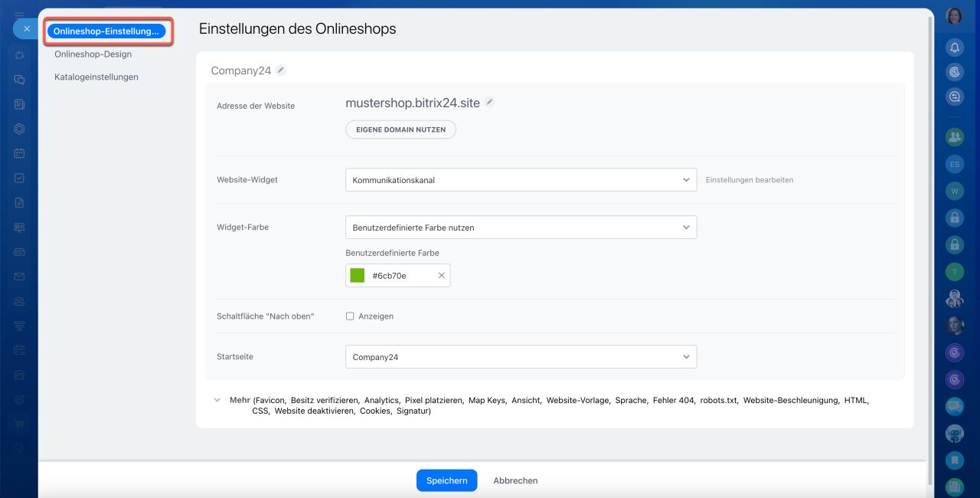This screenshot has height=498, width=980.
Task: Close the settings slider panel
Action: point(27,29)
